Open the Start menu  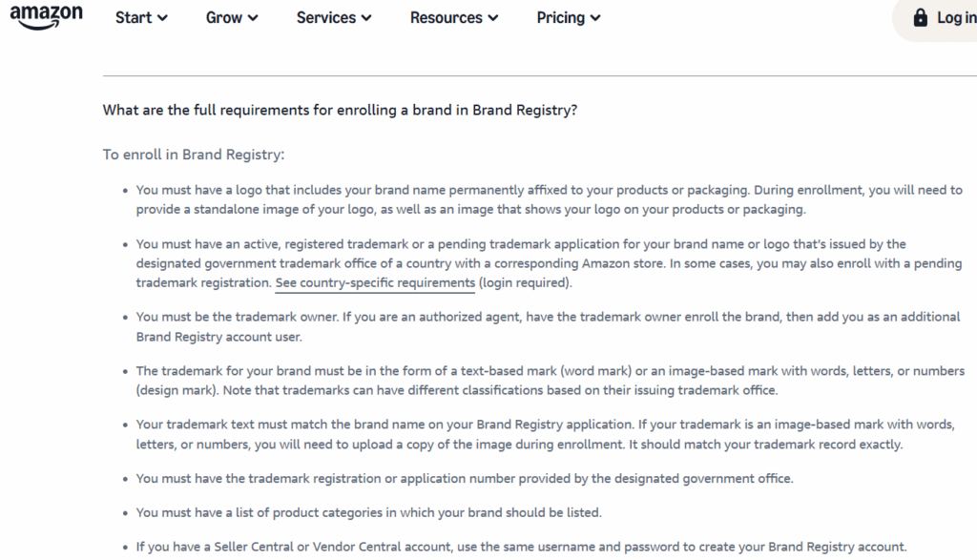click(141, 17)
